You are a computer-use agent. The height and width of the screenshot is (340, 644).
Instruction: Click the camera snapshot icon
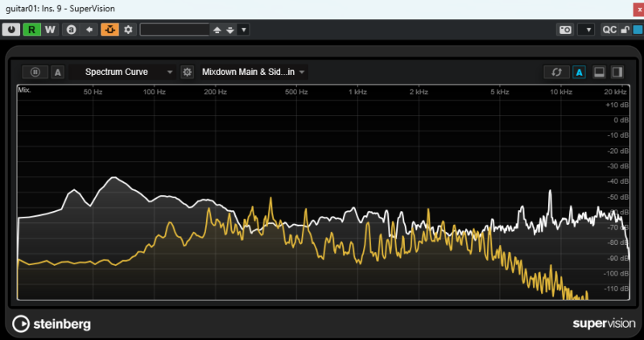(x=566, y=30)
